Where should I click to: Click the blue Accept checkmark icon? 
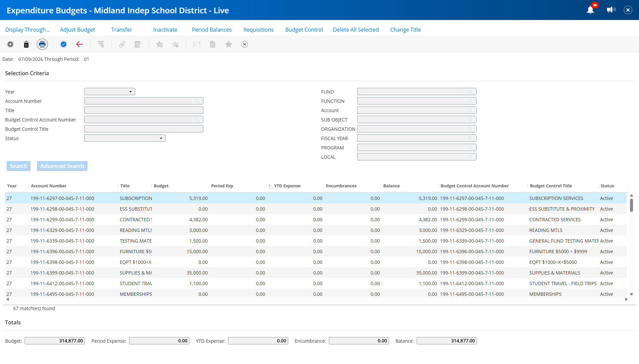point(64,44)
